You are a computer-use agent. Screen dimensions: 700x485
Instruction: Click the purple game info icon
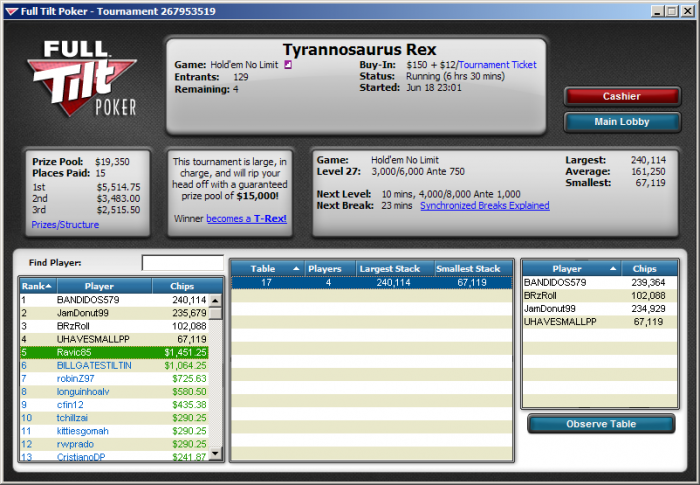coord(288,65)
